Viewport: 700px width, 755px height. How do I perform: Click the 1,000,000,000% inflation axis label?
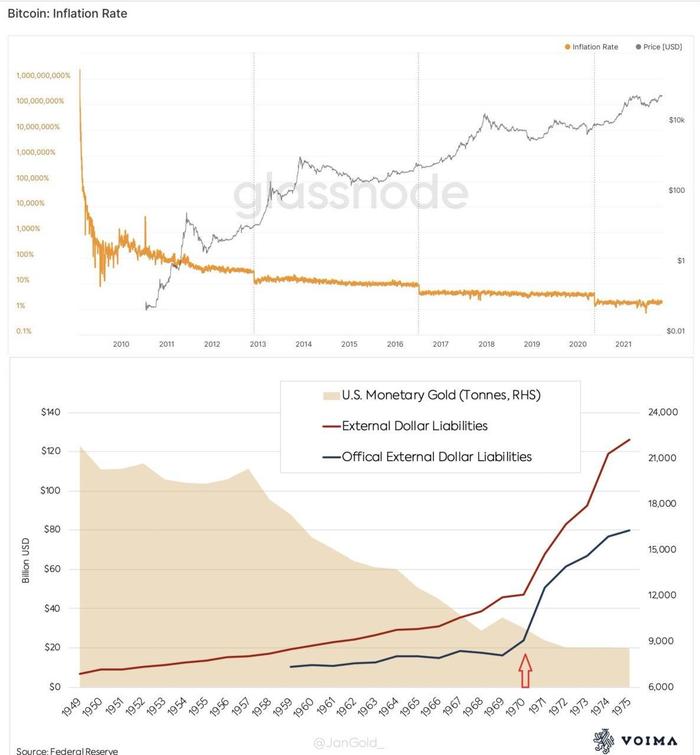pyautogui.click(x=44, y=75)
